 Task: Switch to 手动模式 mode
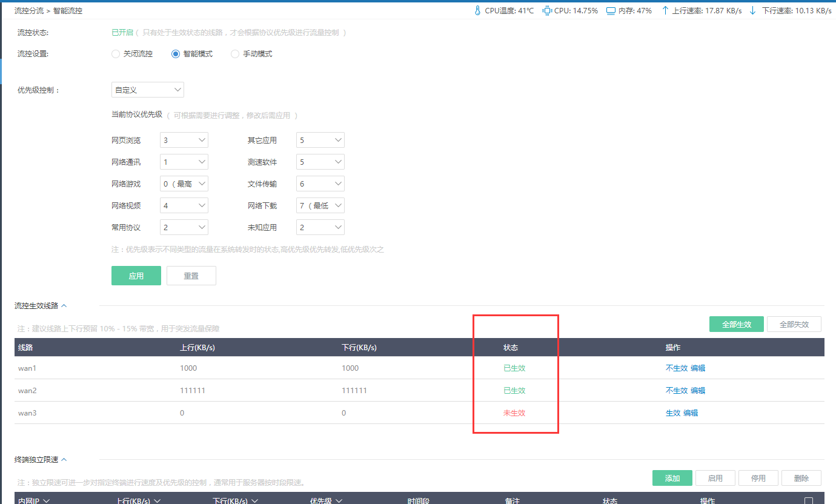(x=234, y=53)
